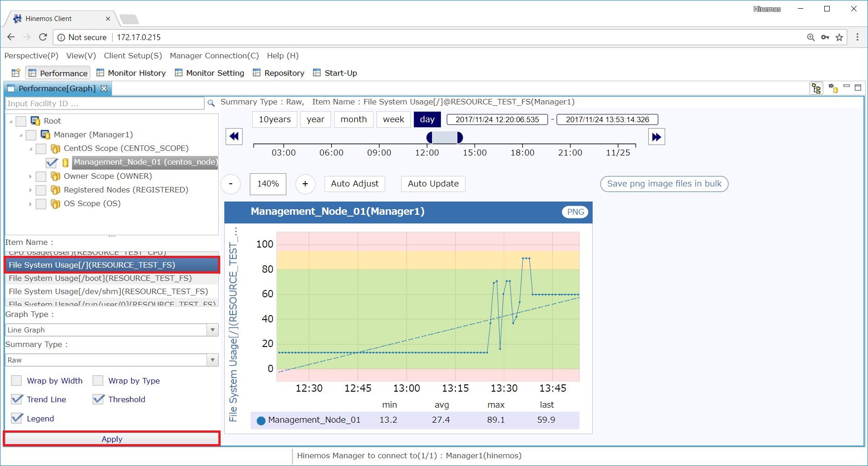Image resolution: width=868 pixels, height=466 pixels.
Task: Collapse the Root tree node
Action: point(11,122)
